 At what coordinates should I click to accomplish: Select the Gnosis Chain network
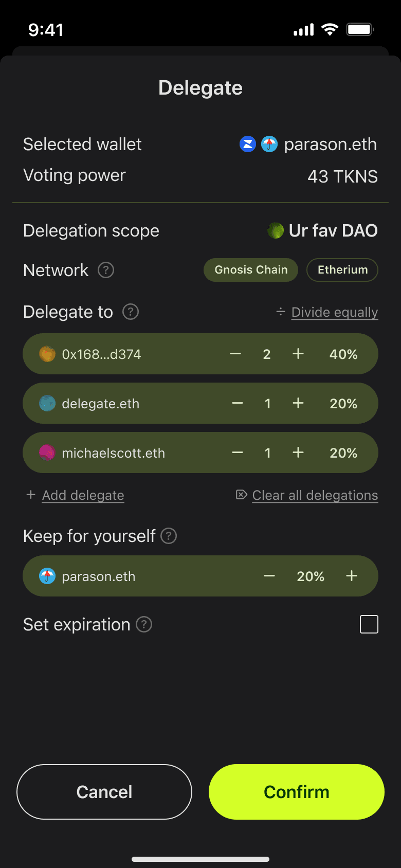pos(251,270)
